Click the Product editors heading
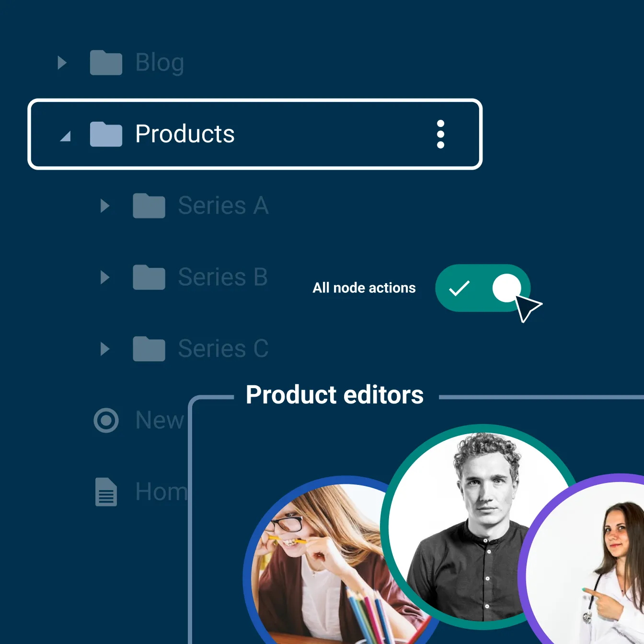This screenshot has height=644, width=644. click(334, 395)
